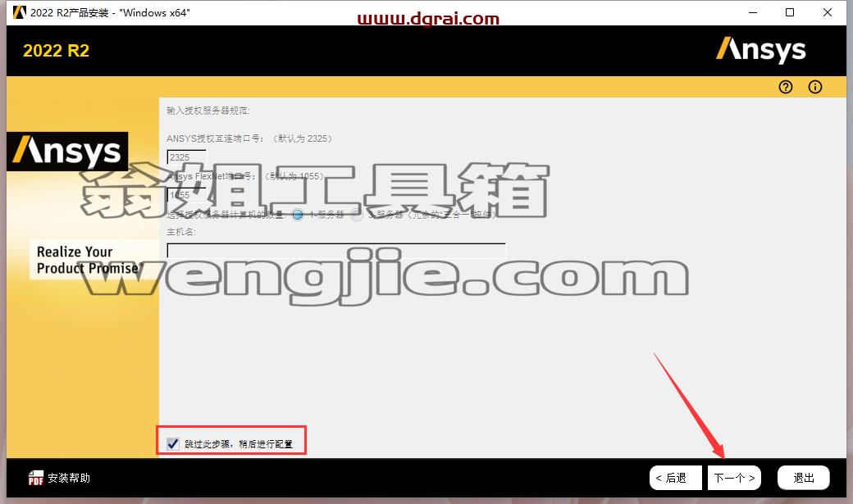Go back with the 后退 button

[x=676, y=478]
